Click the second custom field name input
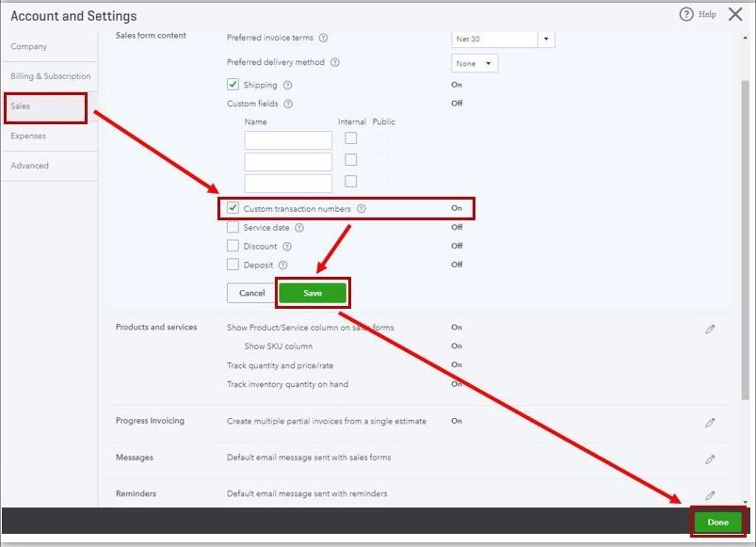The height and width of the screenshot is (547, 756). [x=288, y=162]
